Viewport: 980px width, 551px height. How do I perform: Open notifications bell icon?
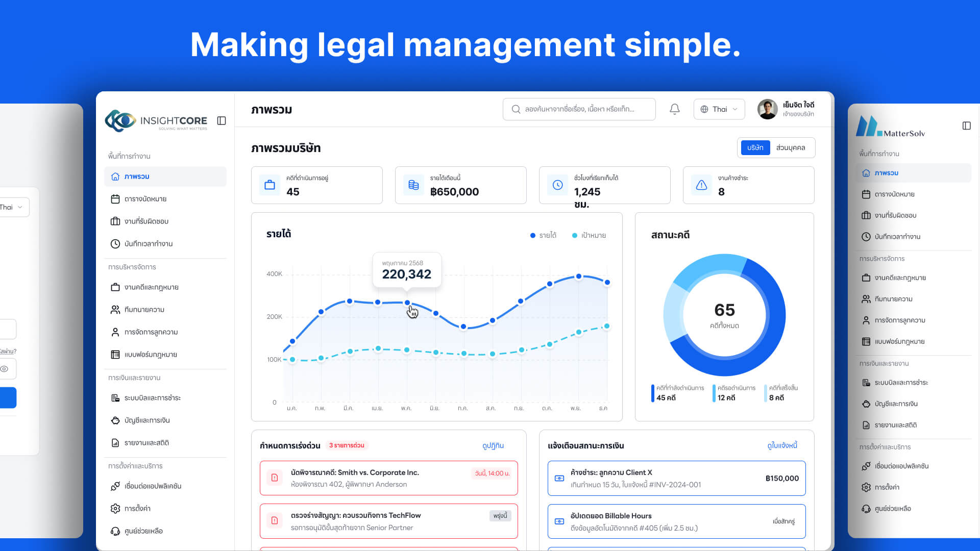[674, 109]
